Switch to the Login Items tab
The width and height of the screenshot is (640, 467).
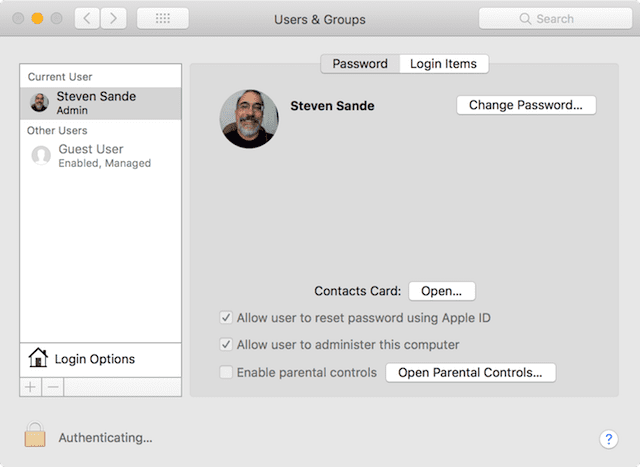(443, 64)
